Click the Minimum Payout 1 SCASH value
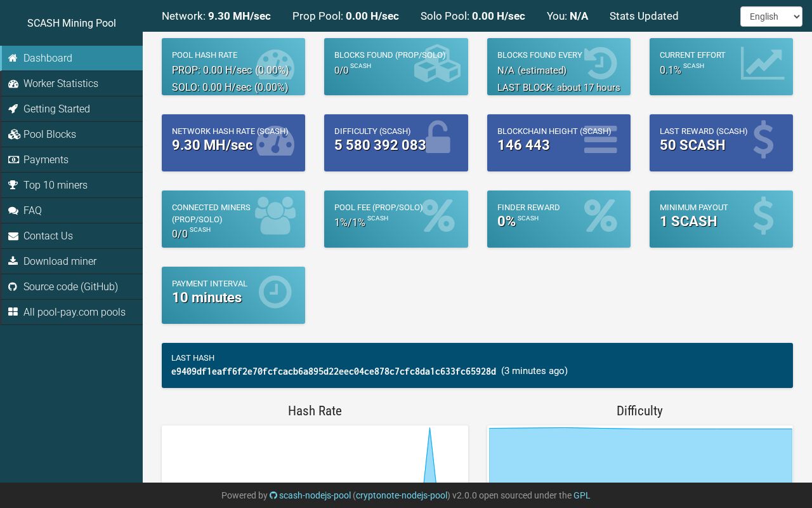Viewport: 812px width, 508px height. click(688, 222)
